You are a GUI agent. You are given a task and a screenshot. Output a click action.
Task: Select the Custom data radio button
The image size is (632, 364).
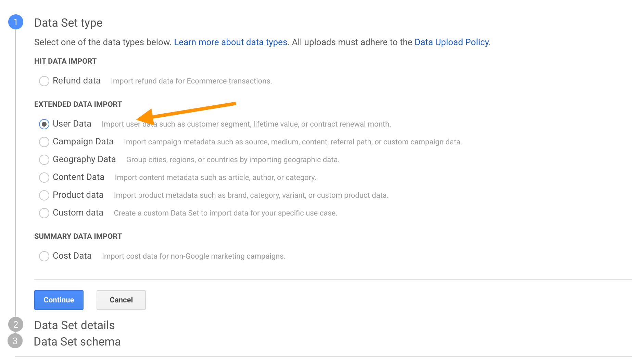(x=44, y=213)
